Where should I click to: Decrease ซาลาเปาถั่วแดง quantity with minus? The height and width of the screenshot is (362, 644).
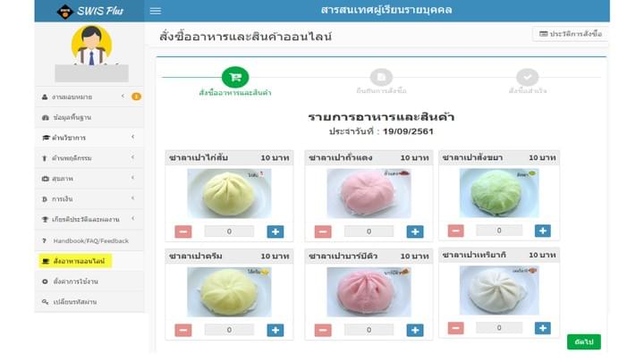coord(323,232)
